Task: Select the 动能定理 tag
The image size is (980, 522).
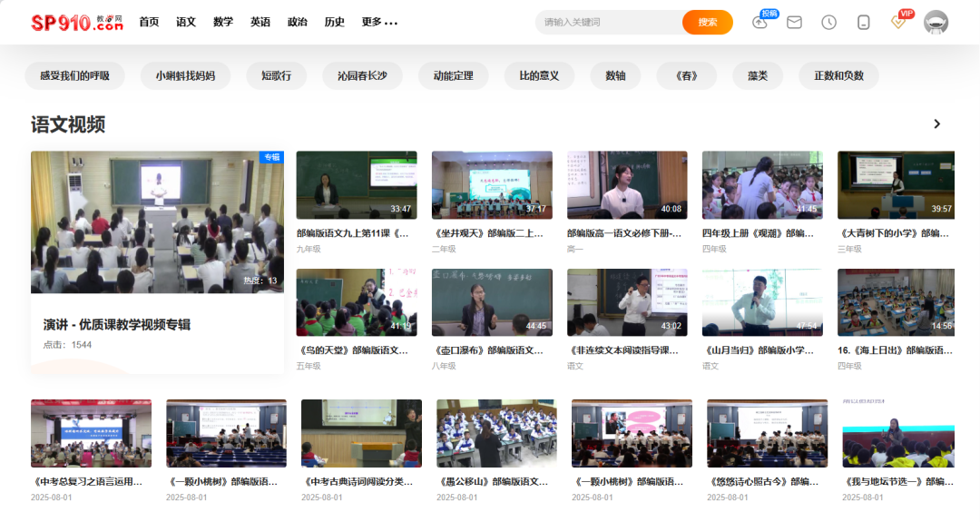Action: coord(453,75)
